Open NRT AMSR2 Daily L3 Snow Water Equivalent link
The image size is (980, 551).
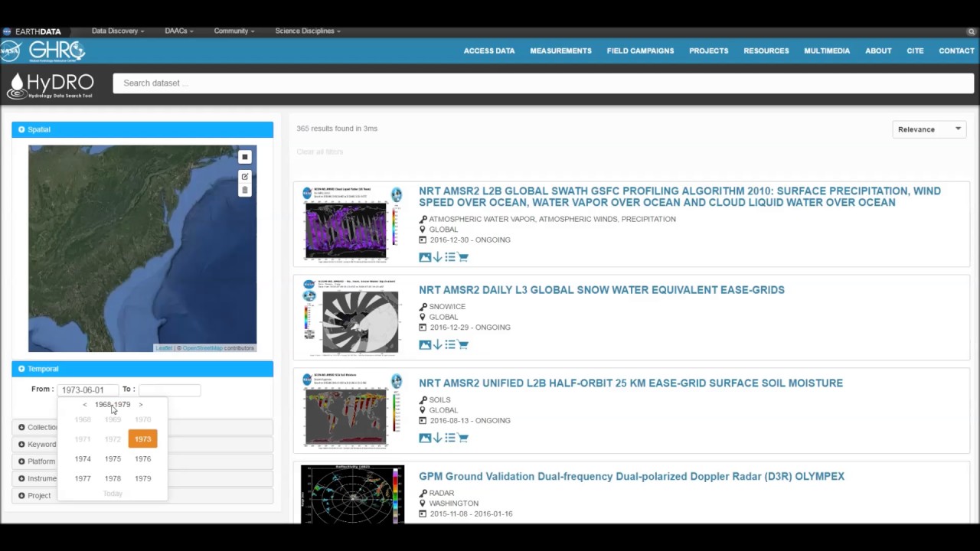click(602, 290)
